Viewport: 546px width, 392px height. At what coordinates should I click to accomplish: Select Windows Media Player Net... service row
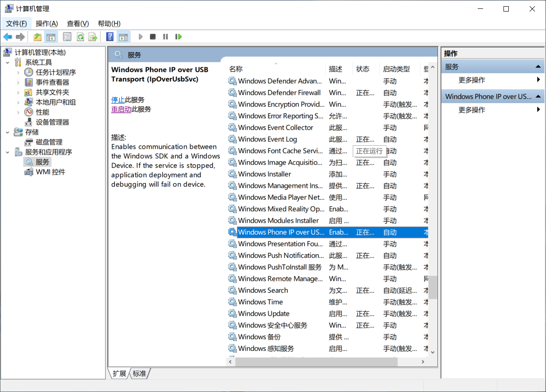tap(328, 197)
